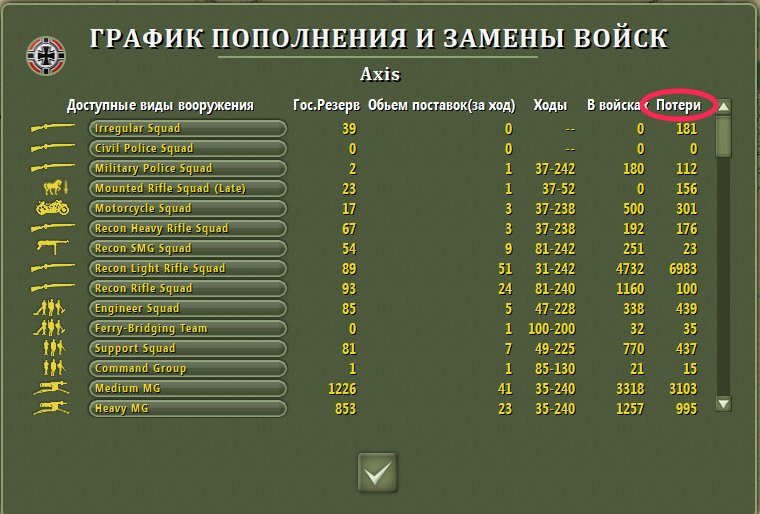
Task: Open the Motorcycle Squad entry
Action: pyautogui.click(x=188, y=209)
